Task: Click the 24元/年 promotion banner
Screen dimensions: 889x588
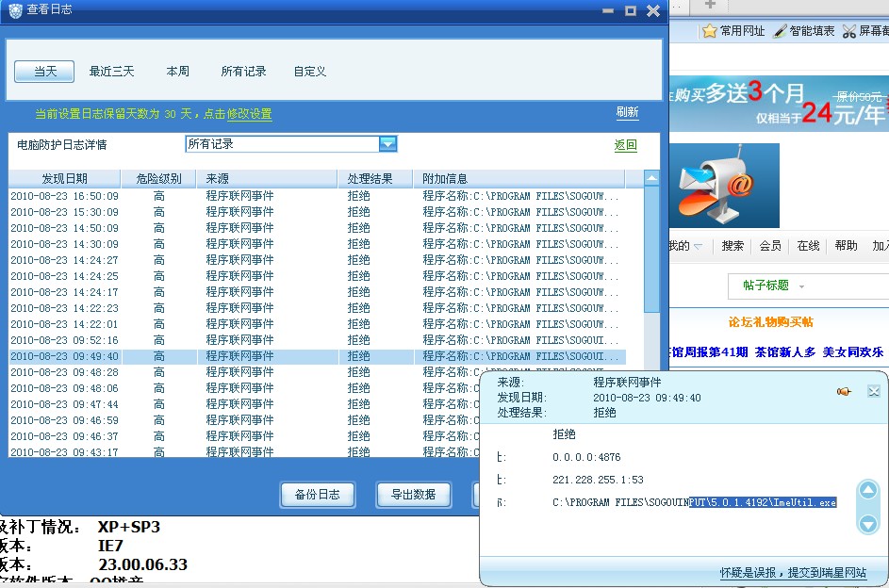Action: (779, 103)
